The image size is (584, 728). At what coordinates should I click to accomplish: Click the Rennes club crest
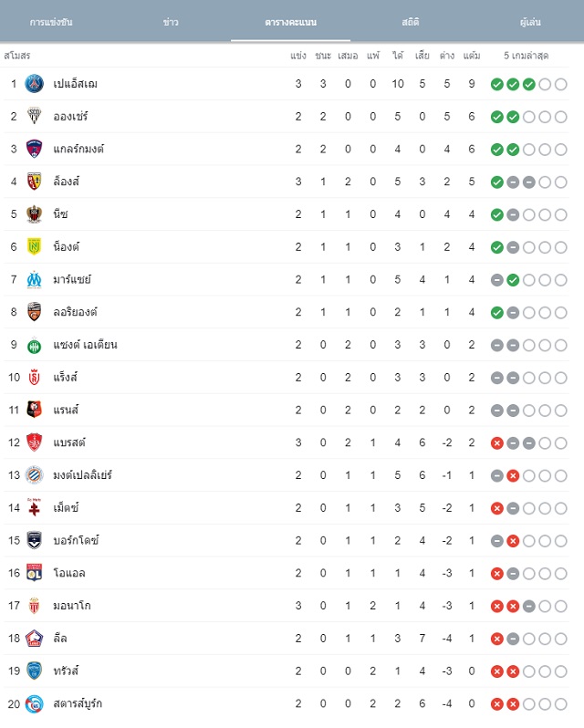point(34,410)
